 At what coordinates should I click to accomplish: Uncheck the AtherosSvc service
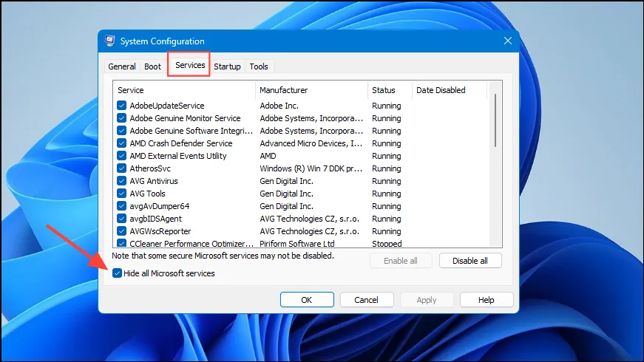(x=121, y=168)
